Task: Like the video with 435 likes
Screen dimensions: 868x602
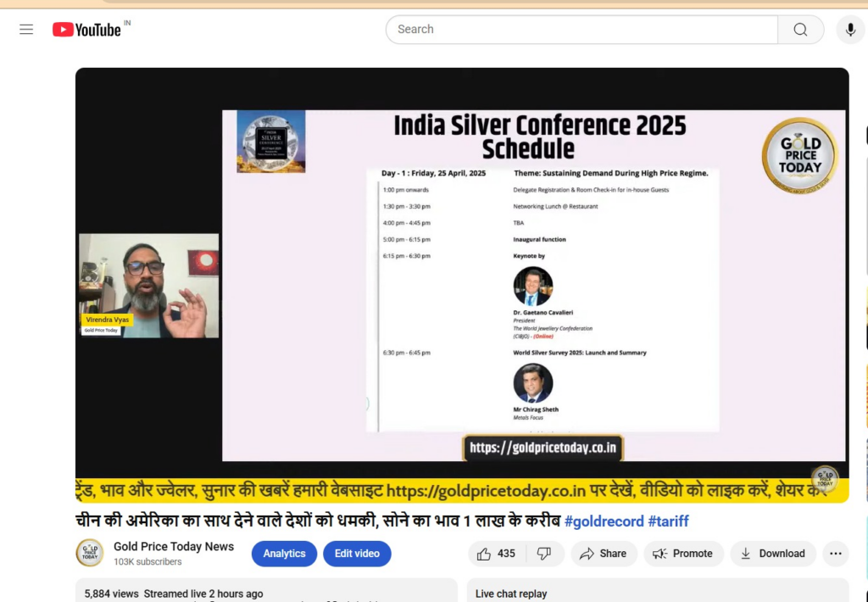Action: coord(496,554)
